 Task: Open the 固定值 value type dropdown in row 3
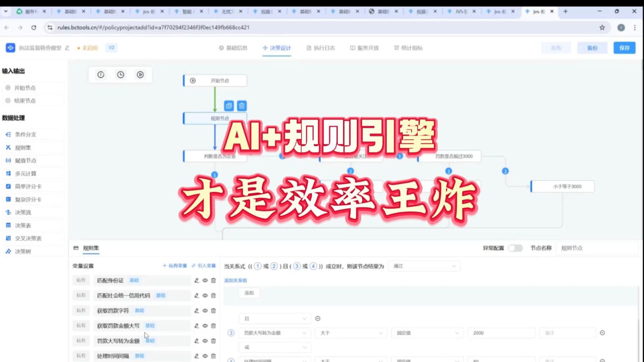click(427, 333)
